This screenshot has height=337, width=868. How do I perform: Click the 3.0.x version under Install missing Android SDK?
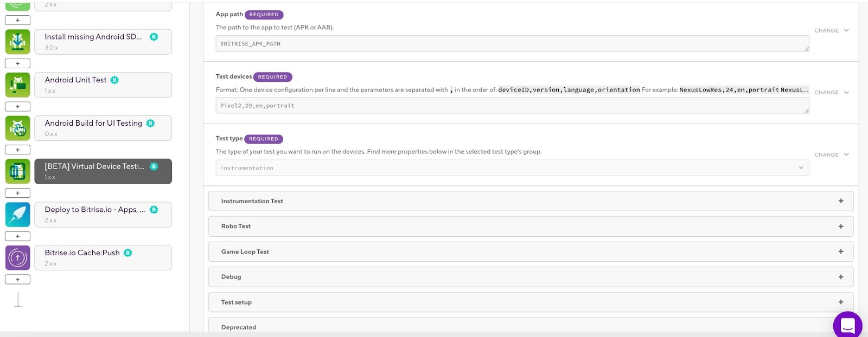point(52,48)
